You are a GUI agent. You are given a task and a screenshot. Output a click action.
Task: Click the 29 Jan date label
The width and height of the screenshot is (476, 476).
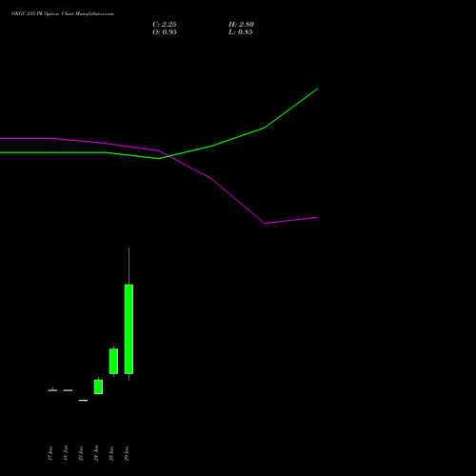[127, 453]
